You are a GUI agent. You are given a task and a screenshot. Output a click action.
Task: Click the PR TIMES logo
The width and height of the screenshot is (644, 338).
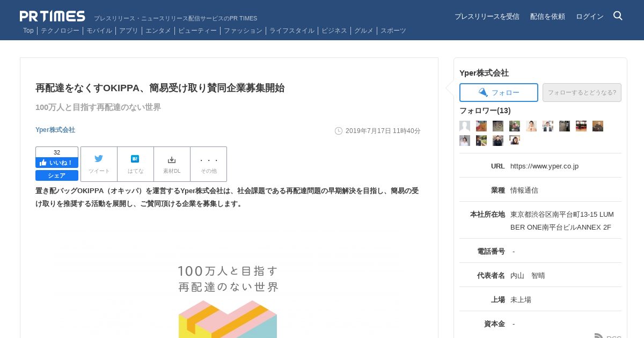tap(52, 16)
